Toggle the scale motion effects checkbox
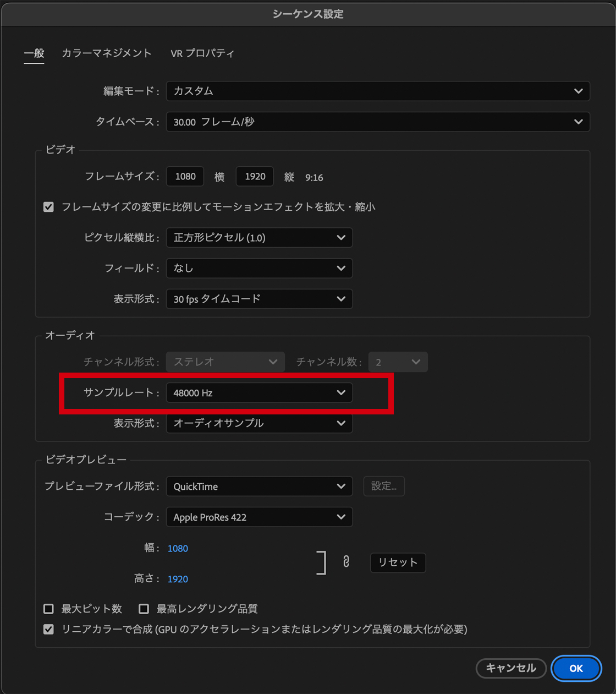Image resolution: width=616 pixels, height=694 pixels. [49, 207]
